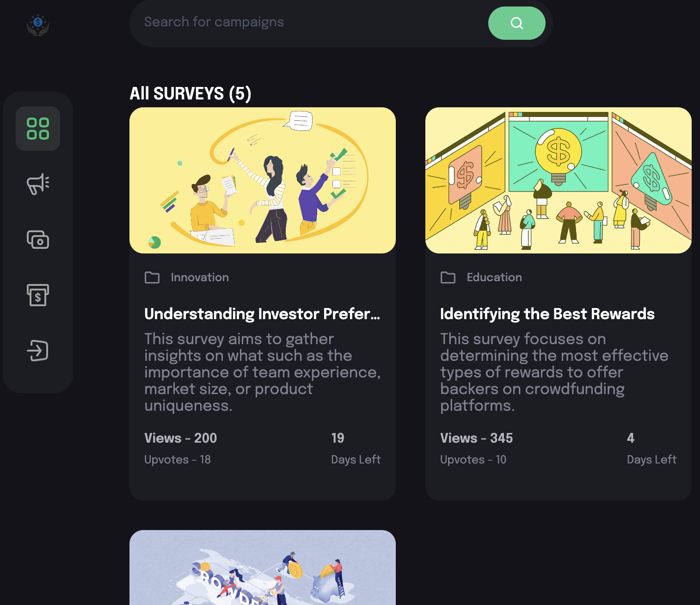700x605 pixels.
Task: Click the Identifying the Best Rewards title
Action: point(547,314)
